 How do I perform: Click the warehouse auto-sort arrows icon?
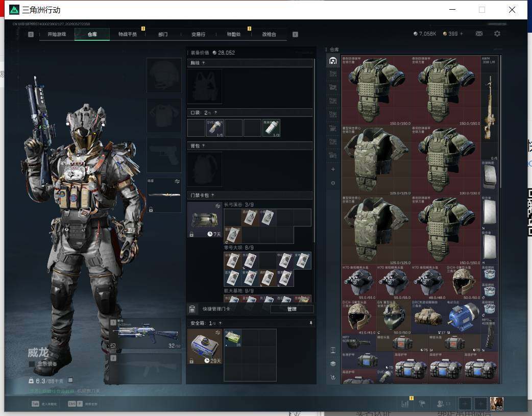(333, 377)
